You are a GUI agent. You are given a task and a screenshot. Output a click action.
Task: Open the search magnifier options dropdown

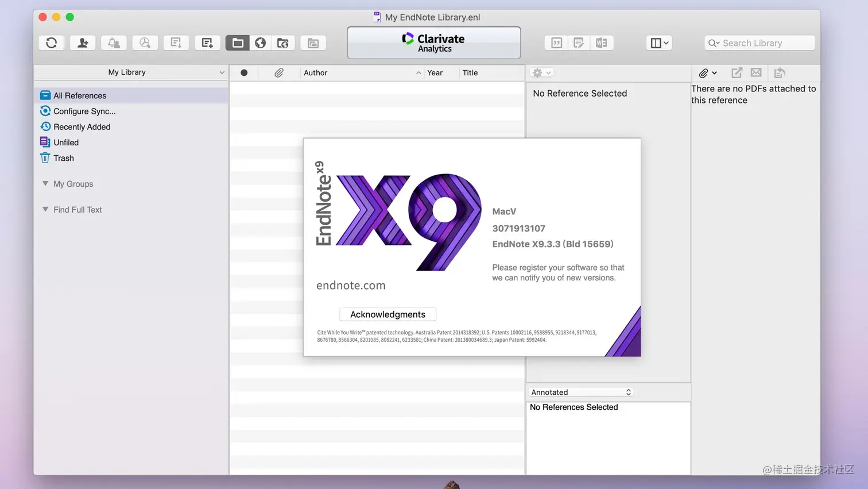(714, 43)
